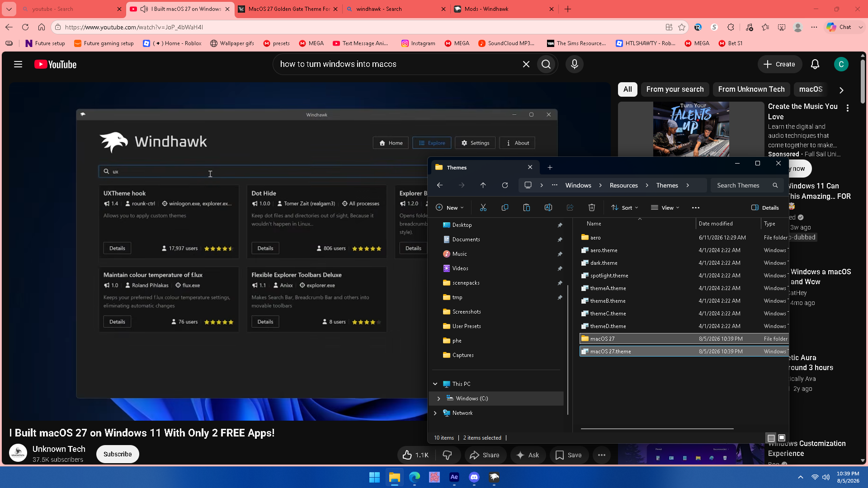Copy the selected items in File Explorer
The image size is (868, 488).
(x=505, y=207)
